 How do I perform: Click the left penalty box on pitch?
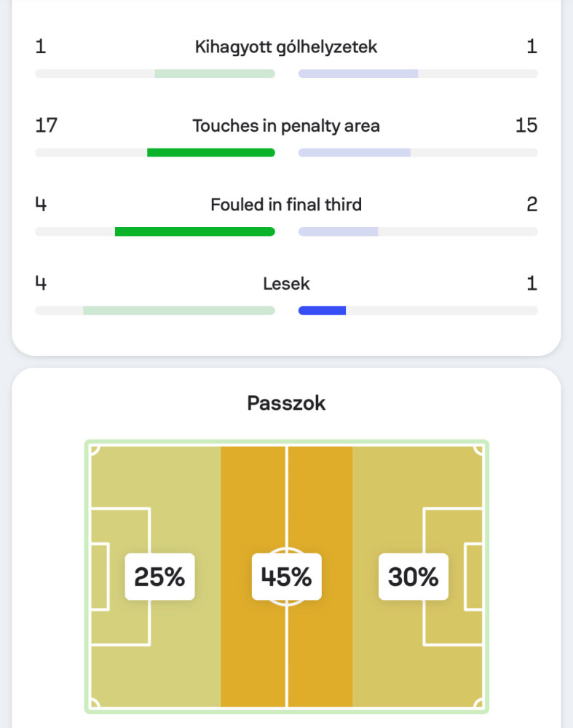120,577
